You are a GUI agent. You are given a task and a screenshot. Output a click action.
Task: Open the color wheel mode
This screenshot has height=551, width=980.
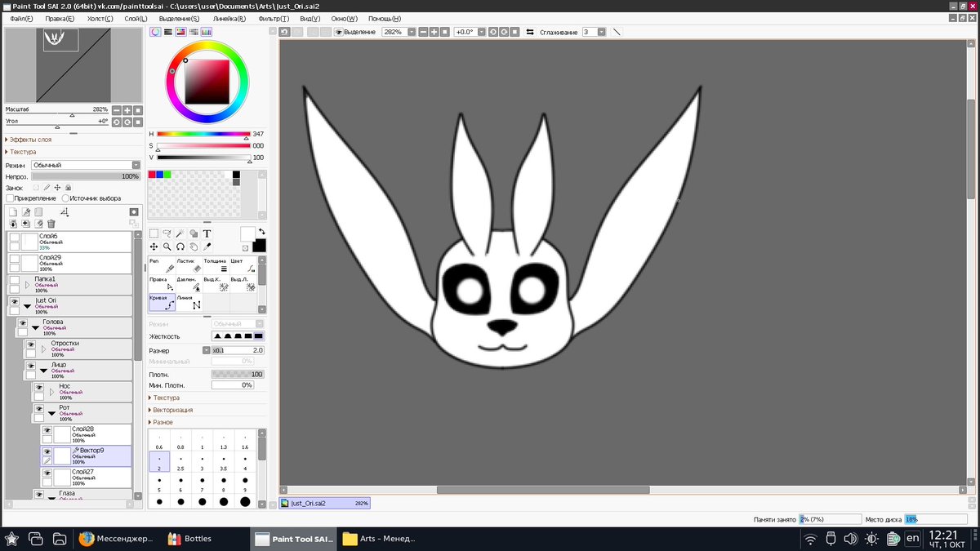(155, 32)
